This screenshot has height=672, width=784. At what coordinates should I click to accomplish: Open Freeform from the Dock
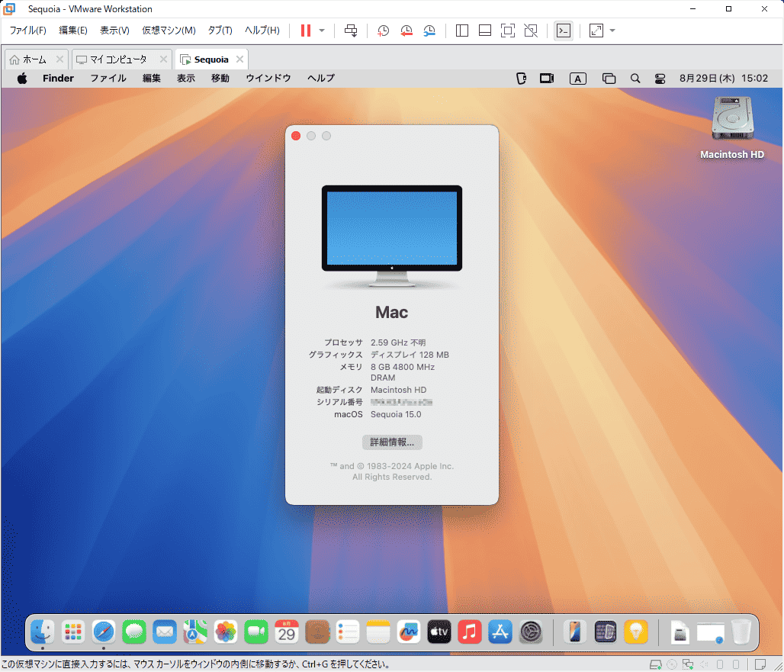pos(409,632)
